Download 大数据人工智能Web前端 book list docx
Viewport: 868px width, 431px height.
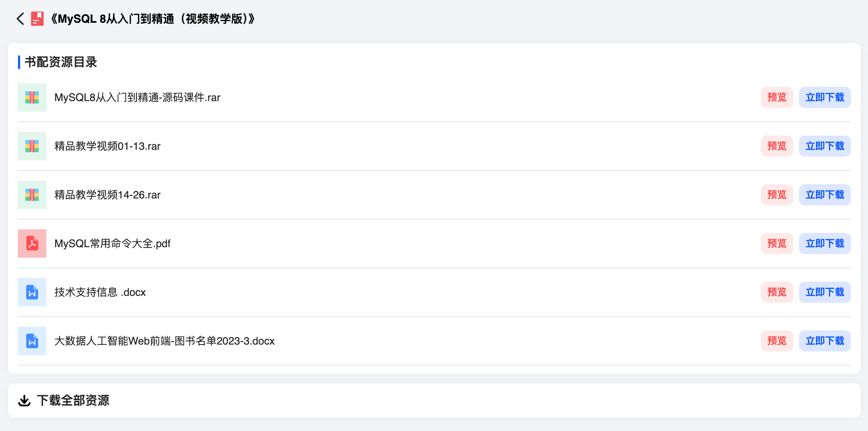point(825,341)
